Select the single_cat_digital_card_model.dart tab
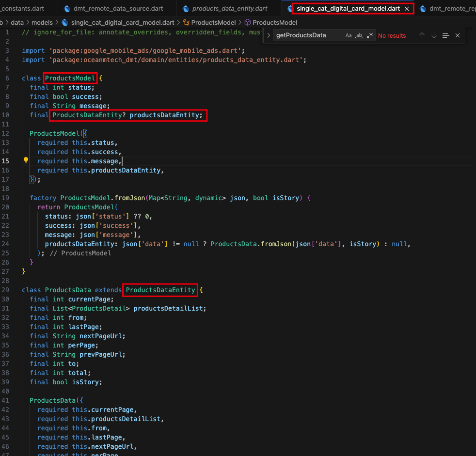The width and height of the screenshot is (476, 456). 348,9
